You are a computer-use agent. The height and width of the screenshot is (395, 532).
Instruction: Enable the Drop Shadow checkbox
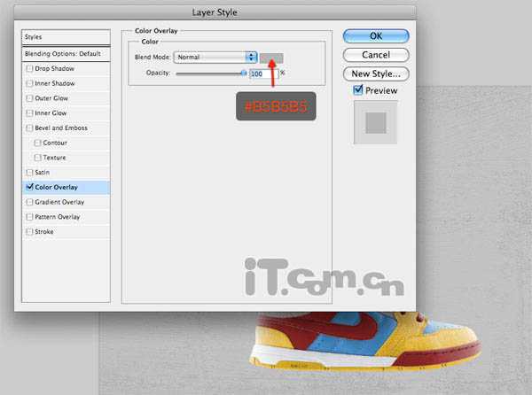pyautogui.click(x=30, y=68)
